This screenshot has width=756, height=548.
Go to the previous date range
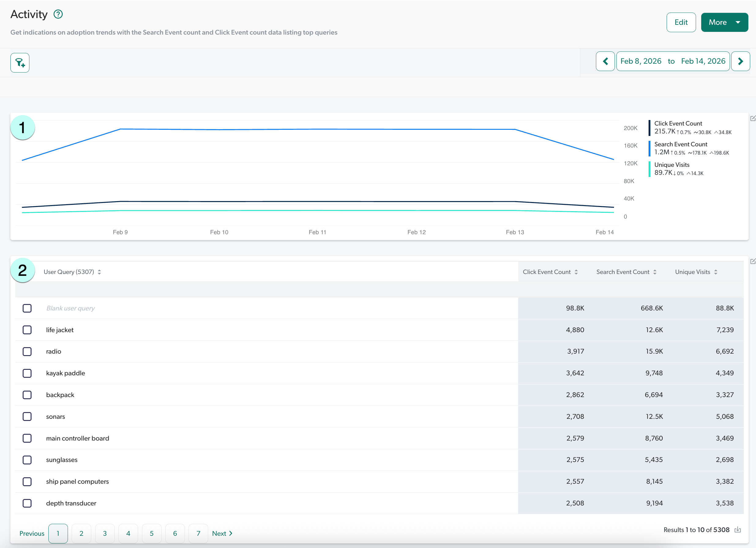[x=605, y=61]
